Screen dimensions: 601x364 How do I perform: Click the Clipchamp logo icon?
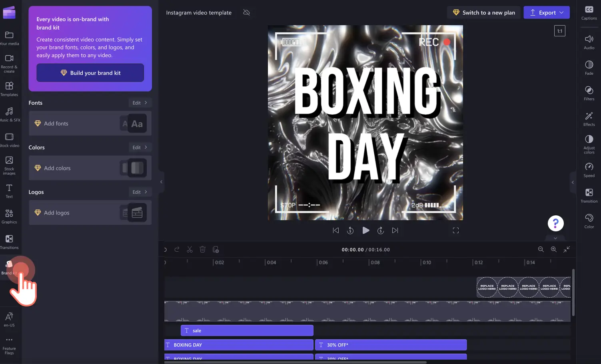(9, 12)
